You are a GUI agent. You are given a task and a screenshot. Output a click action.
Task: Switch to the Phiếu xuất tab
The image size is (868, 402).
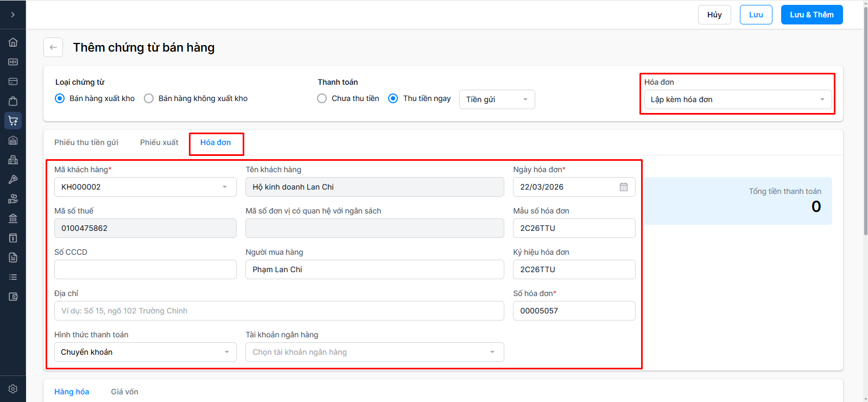(159, 142)
